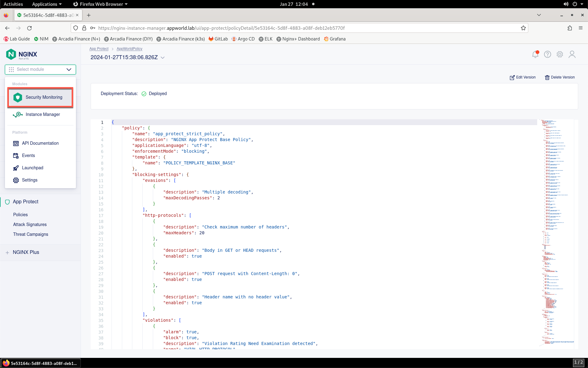Click the Instance Manager icon
The width and height of the screenshot is (588, 368).
coord(18,114)
